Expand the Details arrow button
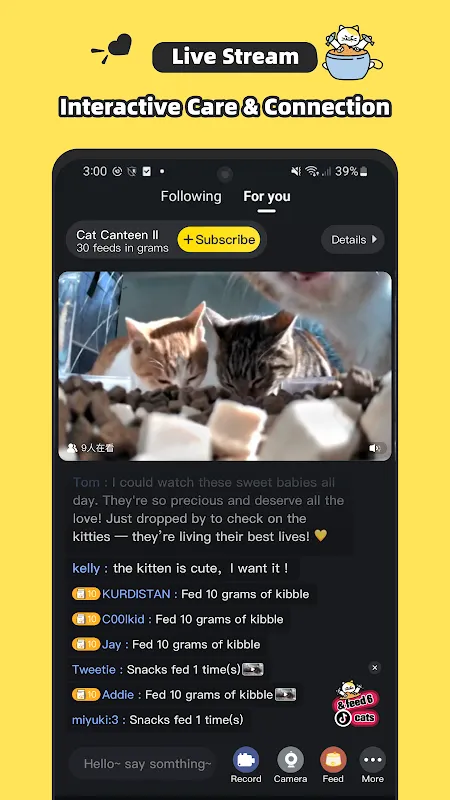The height and width of the screenshot is (800, 450). pos(353,240)
